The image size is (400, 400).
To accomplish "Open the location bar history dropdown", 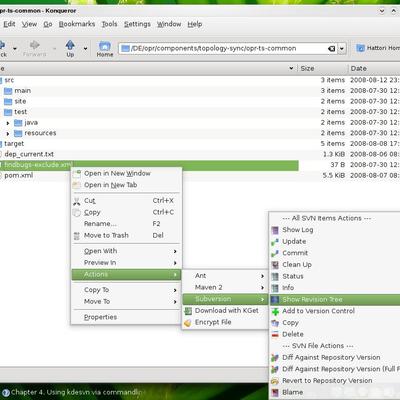I will [342, 49].
